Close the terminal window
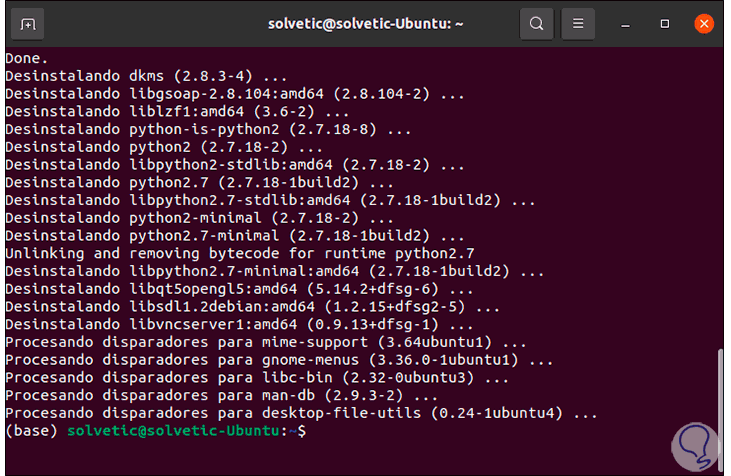Image resolution: width=731 pixels, height=476 pixels. tap(704, 23)
